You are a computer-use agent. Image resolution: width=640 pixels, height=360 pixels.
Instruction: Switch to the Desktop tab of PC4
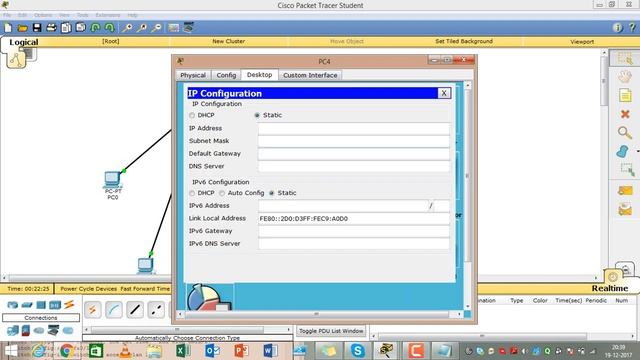[x=260, y=75]
